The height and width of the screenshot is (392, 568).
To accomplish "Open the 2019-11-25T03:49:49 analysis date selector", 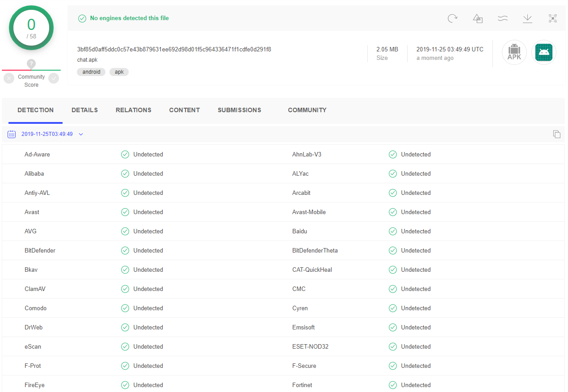I will click(x=47, y=134).
